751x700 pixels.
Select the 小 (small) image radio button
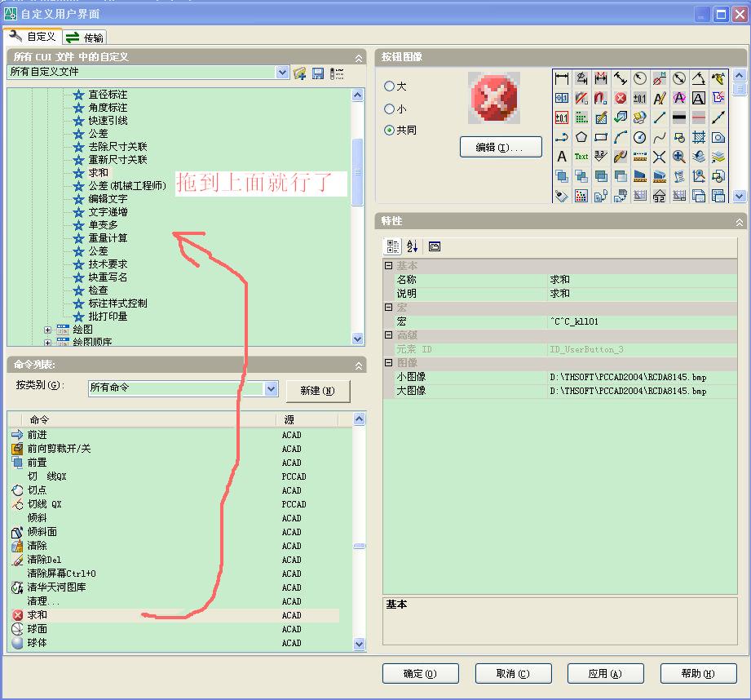coord(390,109)
